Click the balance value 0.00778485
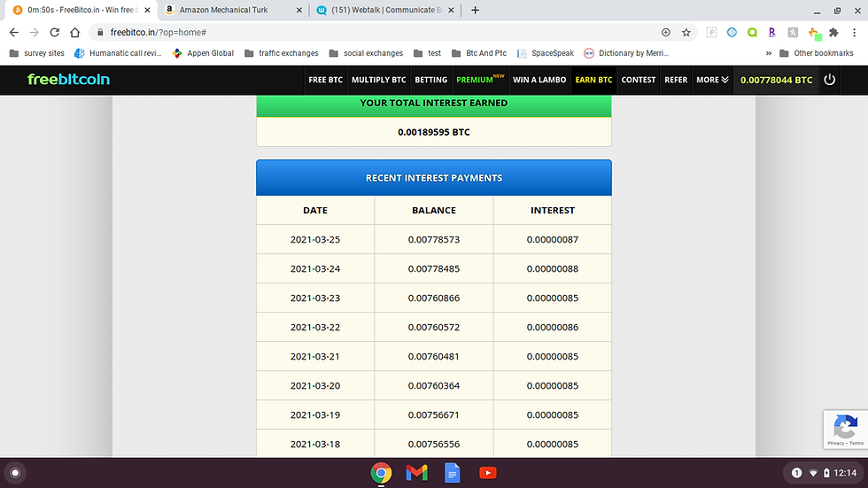 [434, 269]
